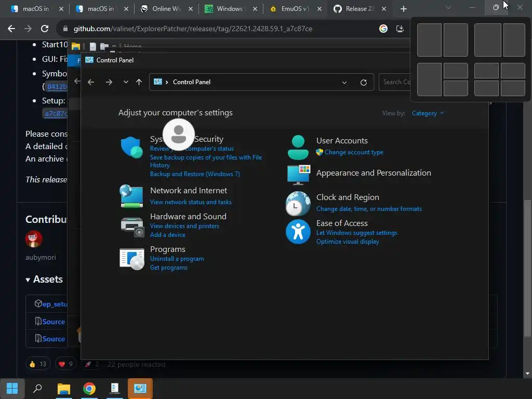Snap to large left zone of three-zone layout
Image resolution: width=532 pixels, height=399 pixels.
(x=429, y=79)
